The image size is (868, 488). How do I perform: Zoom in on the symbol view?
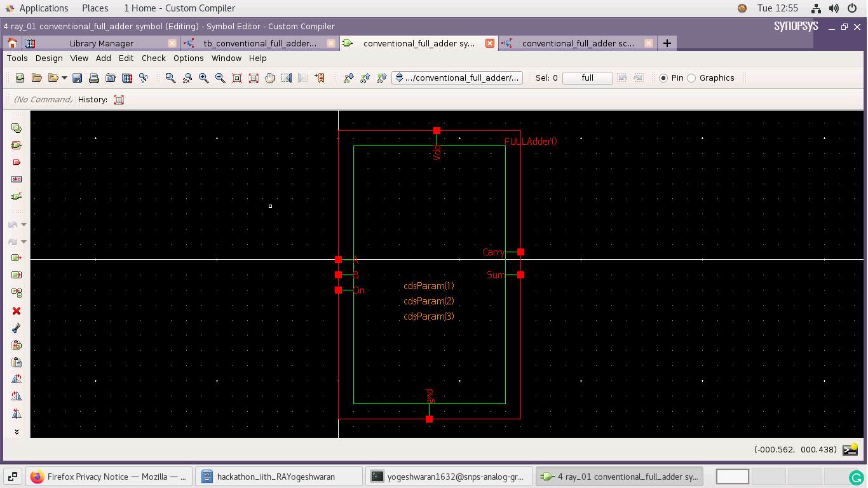coord(204,78)
